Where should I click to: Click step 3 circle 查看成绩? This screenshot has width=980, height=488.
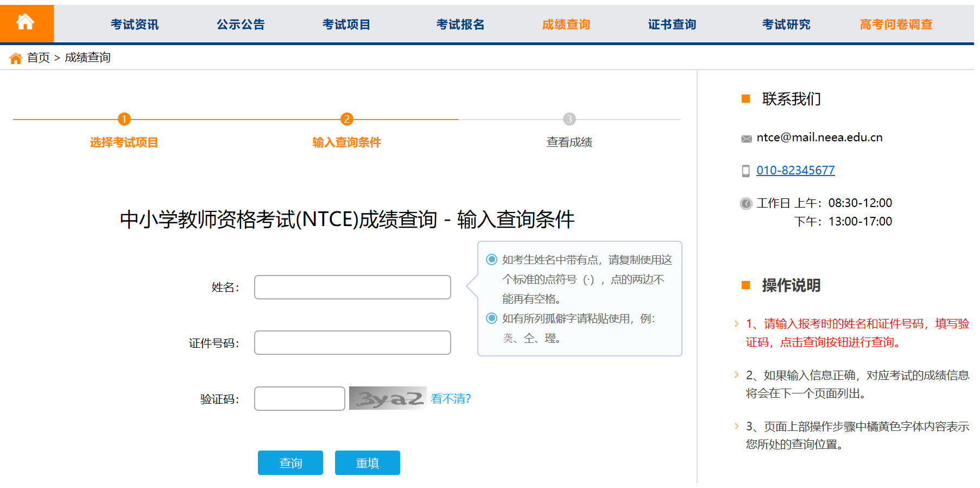570,119
